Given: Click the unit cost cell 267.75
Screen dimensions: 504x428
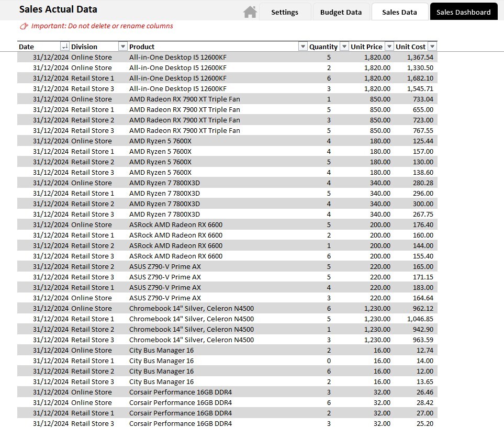Looking at the screenshot, I should [423, 215].
